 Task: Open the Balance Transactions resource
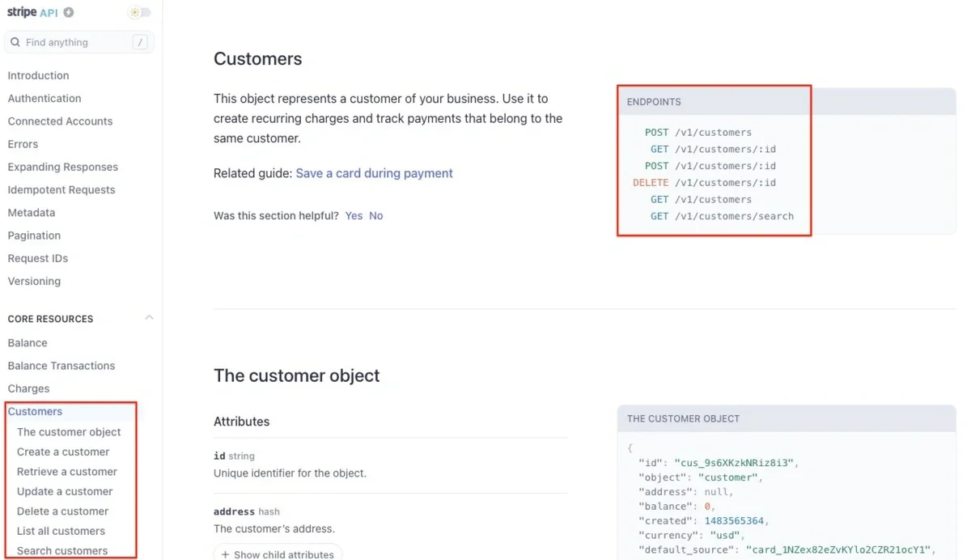click(x=61, y=365)
